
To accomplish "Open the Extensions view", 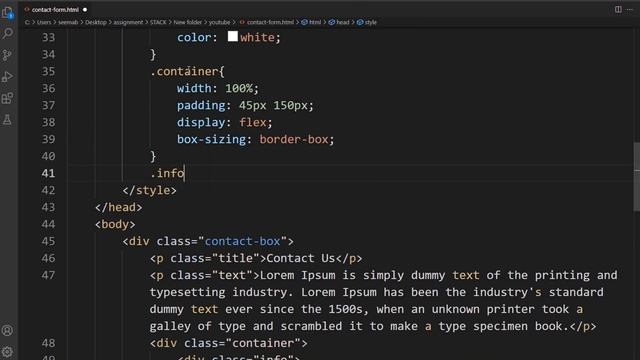I will [x=7, y=98].
